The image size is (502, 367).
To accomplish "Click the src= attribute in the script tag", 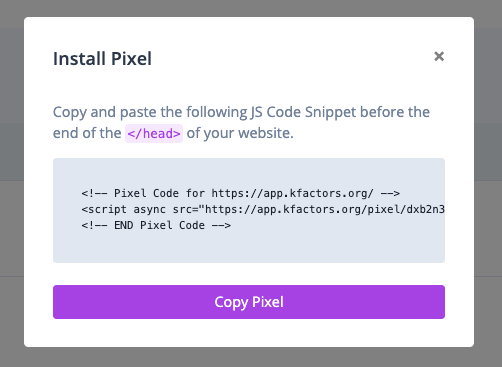I will tap(185, 209).
